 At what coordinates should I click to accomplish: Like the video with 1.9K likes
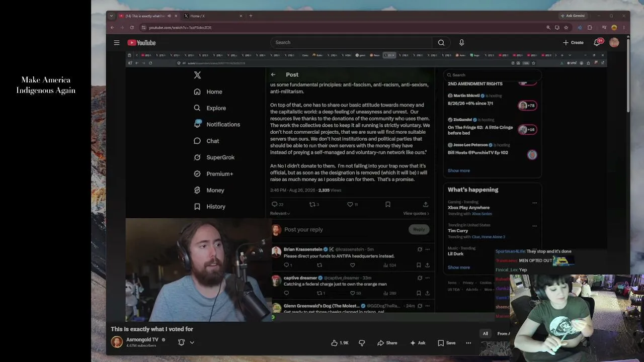pos(340,343)
